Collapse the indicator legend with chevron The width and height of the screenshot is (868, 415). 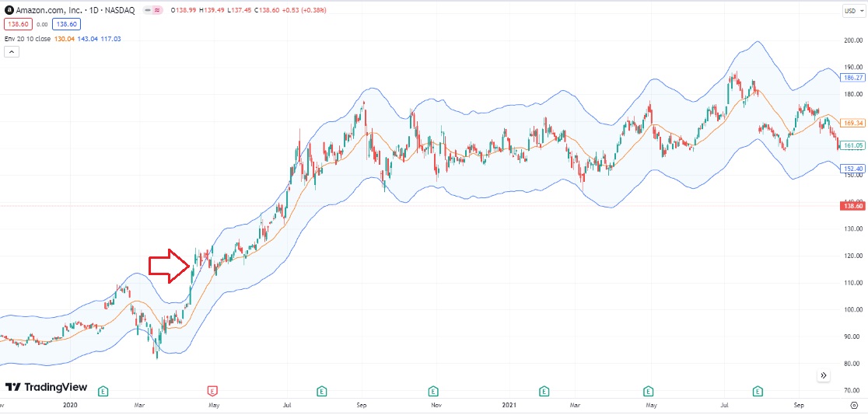click(12, 51)
